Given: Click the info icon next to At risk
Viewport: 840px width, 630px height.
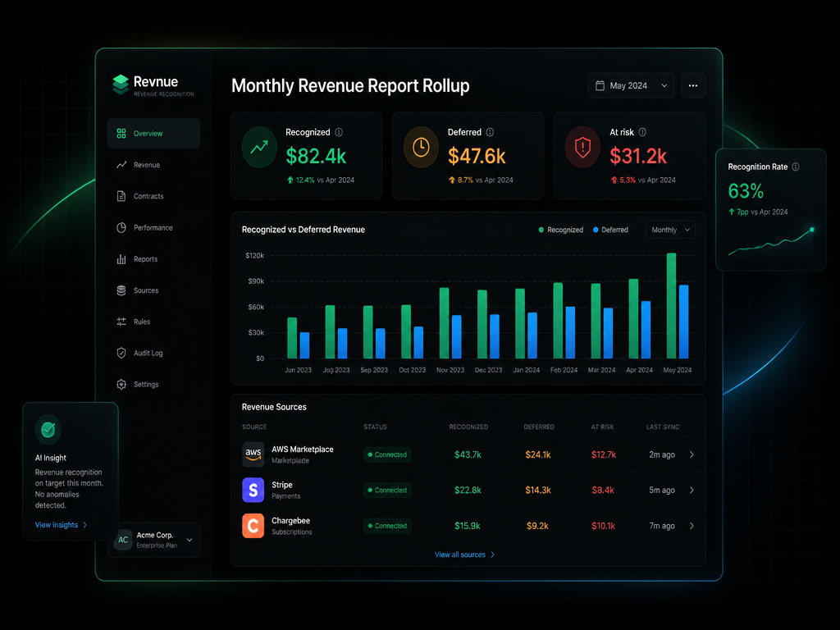Looking at the screenshot, I should click(642, 132).
